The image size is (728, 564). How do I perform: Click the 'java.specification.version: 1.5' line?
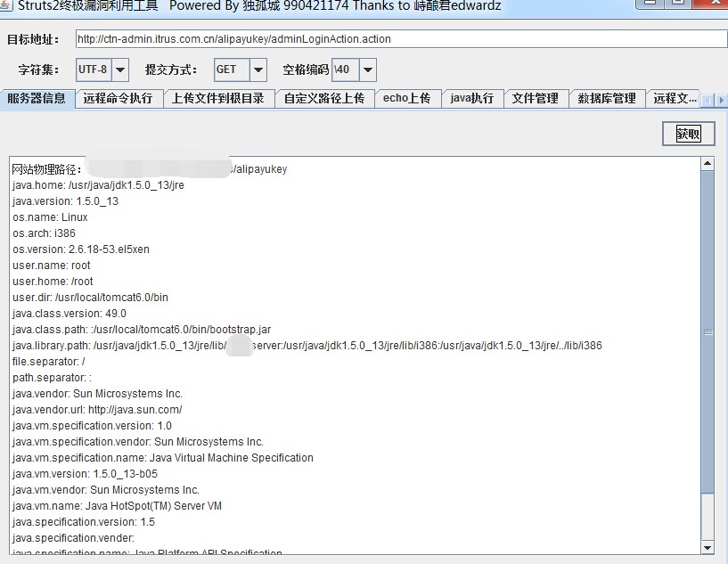[x=84, y=522]
